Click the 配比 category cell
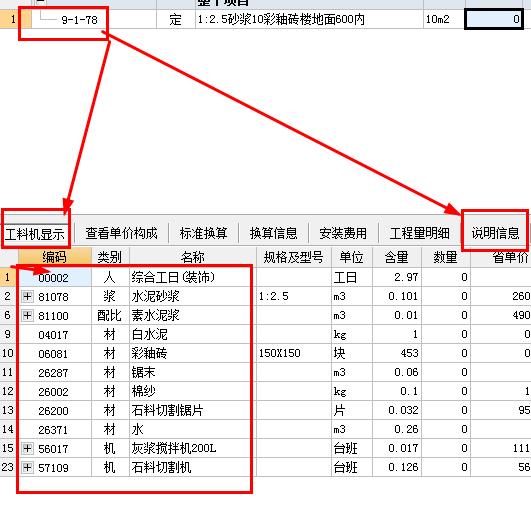The width and height of the screenshot is (531, 511). pos(110,316)
